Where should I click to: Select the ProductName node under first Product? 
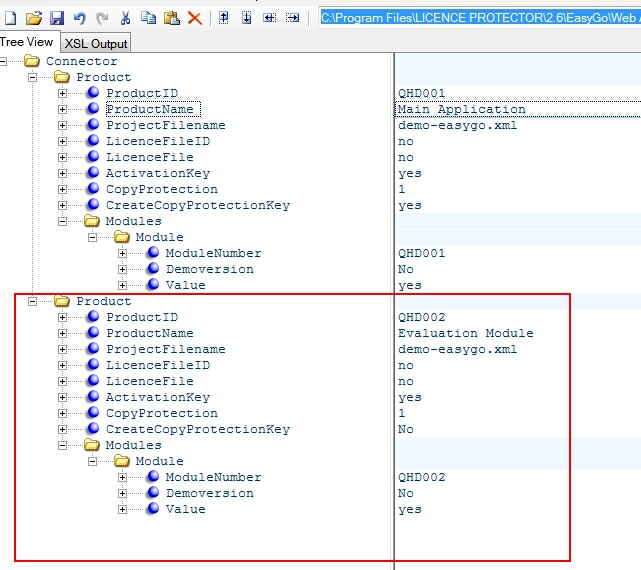coord(150,109)
